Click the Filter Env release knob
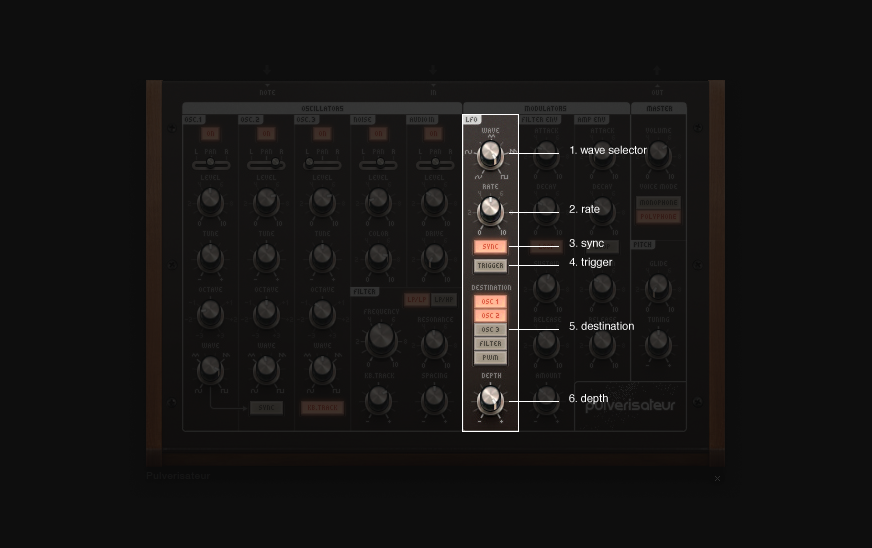872x548 pixels. coord(546,343)
